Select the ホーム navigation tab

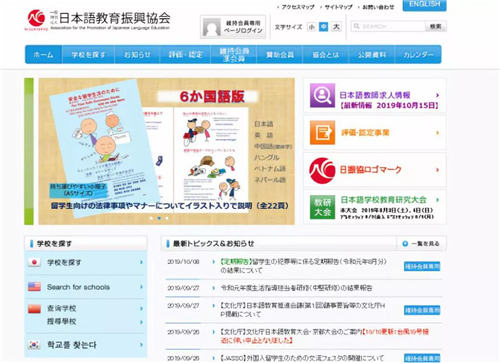pos(43,54)
